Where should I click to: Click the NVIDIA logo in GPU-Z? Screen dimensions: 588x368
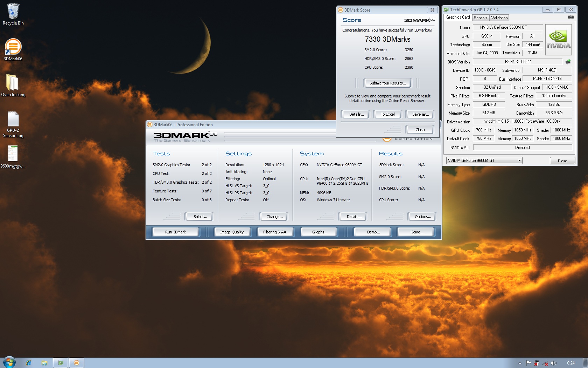[559, 40]
